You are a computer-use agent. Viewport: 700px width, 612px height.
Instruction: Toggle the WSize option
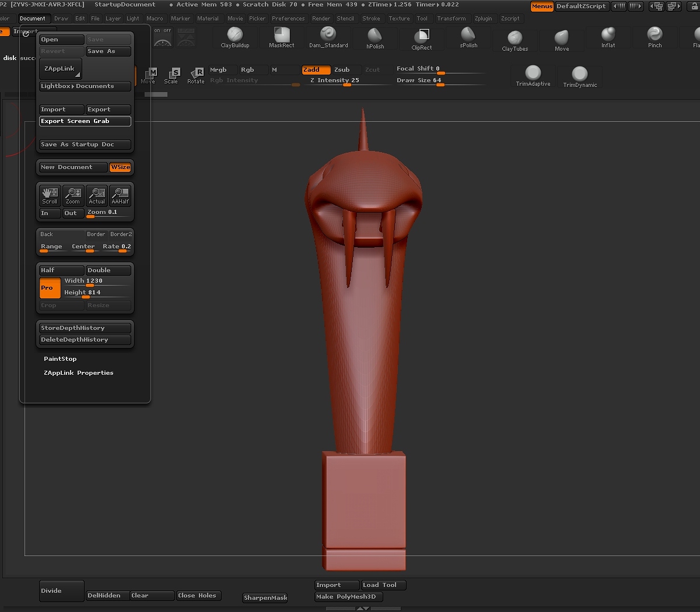click(x=121, y=167)
